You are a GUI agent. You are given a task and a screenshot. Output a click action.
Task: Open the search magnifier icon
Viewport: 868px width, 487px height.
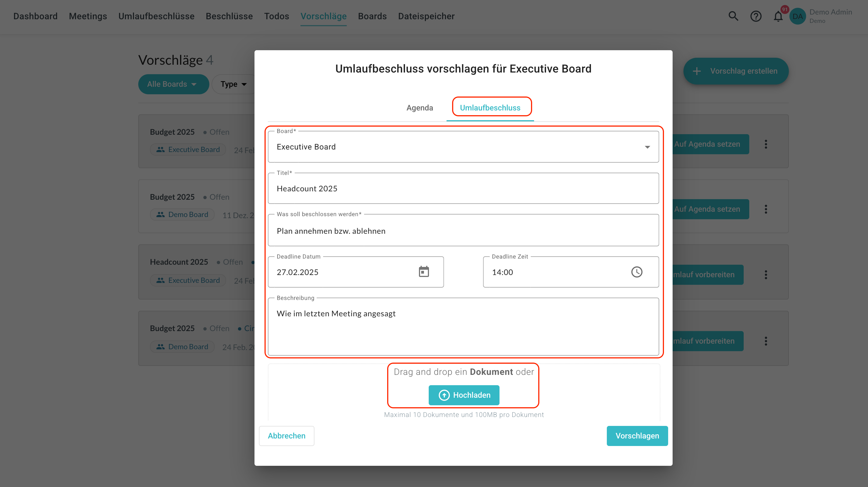pyautogui.click(x=733, y=16)
